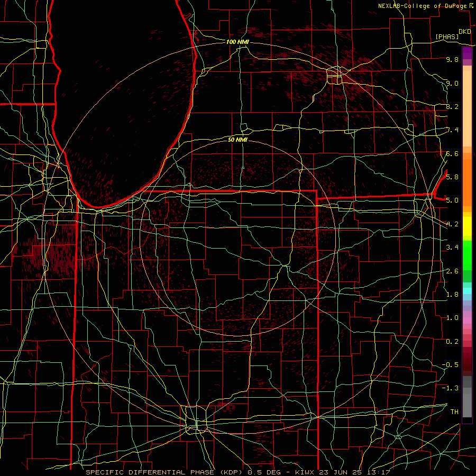
Task: Click the 9.8 value on the color scale
Action: (x=452, y=60)
